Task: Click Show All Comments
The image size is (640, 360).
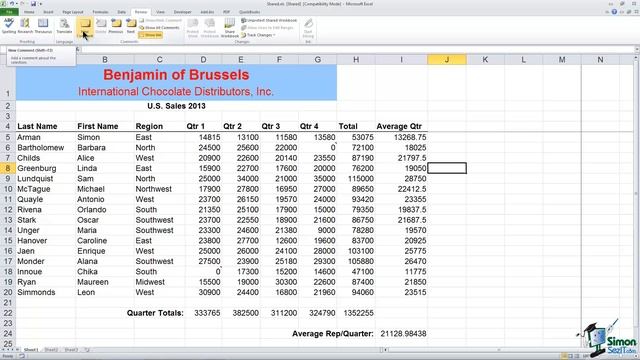Action: 159,28
